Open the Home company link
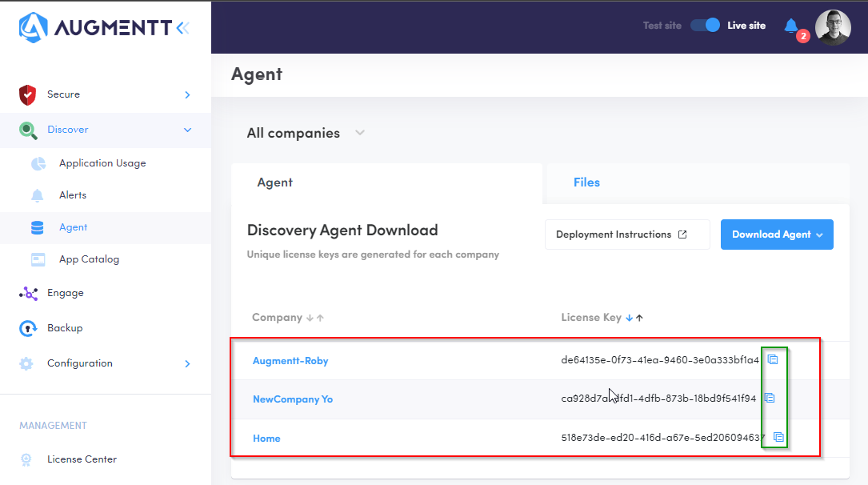The height and width of the screenshot is (485, 868). tap(266, 439)
